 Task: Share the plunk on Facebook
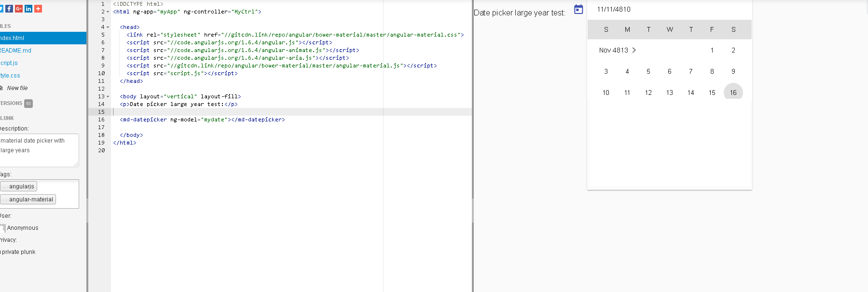pyautogui.click(x=9, y=9)
